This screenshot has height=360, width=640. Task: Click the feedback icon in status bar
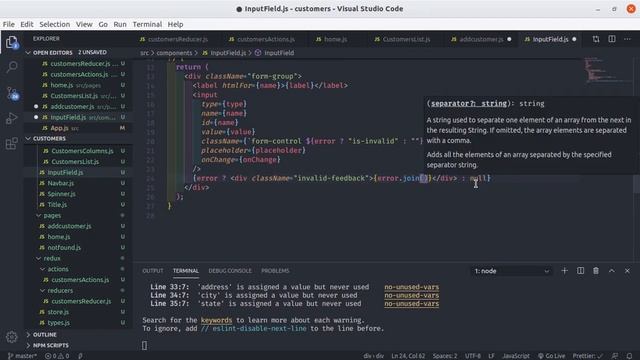(615, 356)
